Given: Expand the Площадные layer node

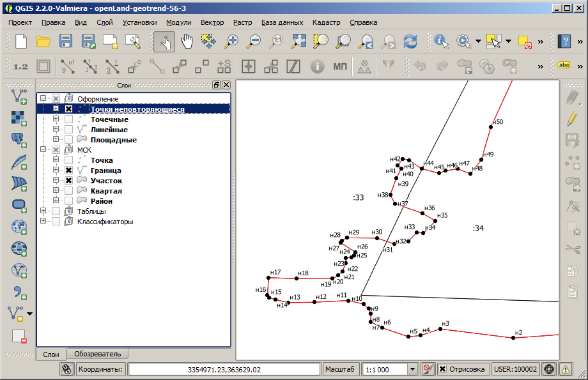Looking at the screenshot, I should (56, 139).
